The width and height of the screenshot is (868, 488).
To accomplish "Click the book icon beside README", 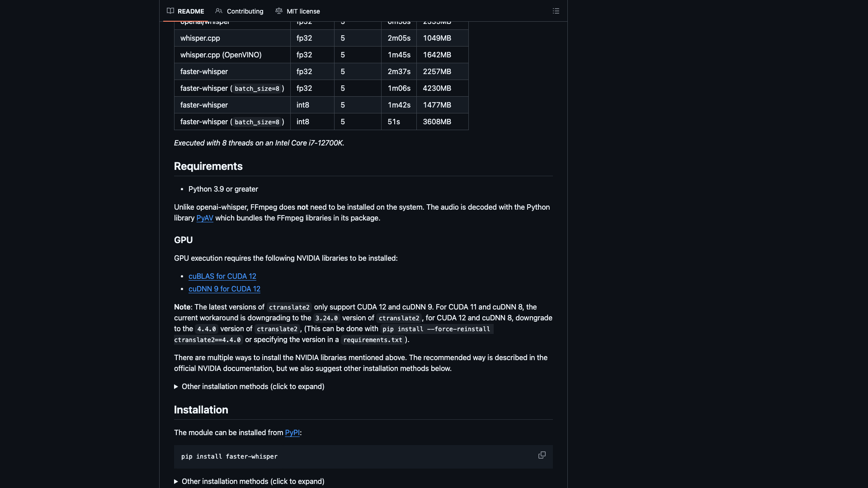I will coord(170,11).
